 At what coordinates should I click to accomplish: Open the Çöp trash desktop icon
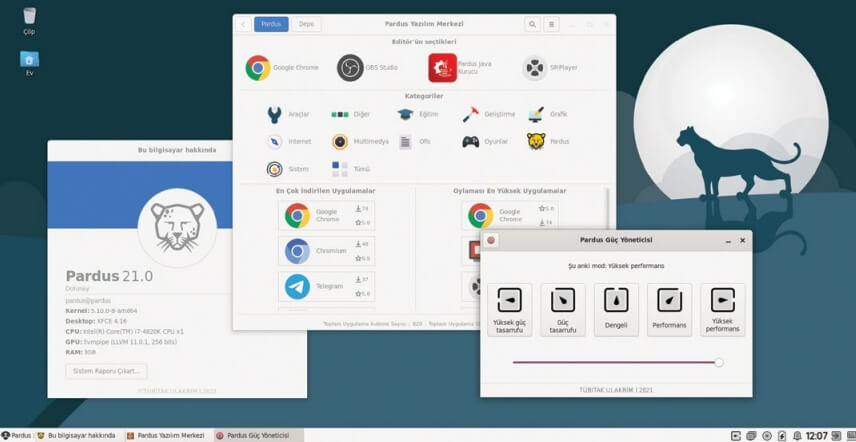coord(29,17)
